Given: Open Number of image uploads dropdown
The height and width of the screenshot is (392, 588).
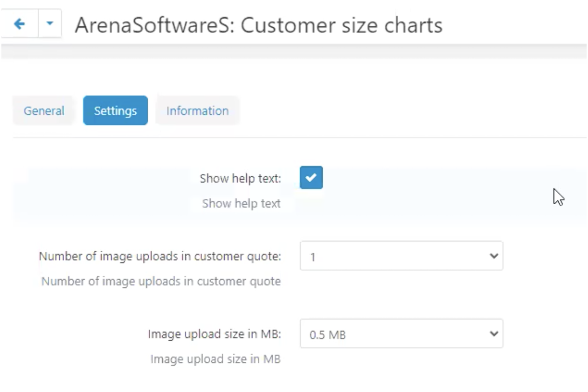Looking at the screenshot, I should click(401, 256).
